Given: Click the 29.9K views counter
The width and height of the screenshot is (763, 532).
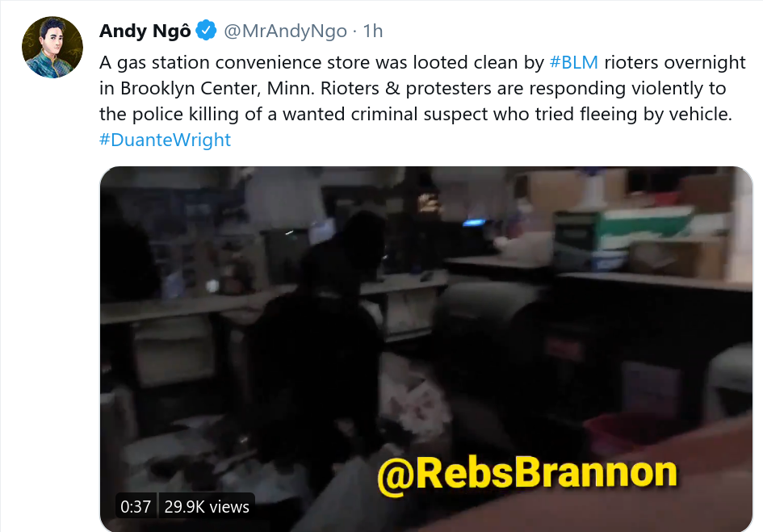Looking at the screenshot, I should click(x=207, y=507).
